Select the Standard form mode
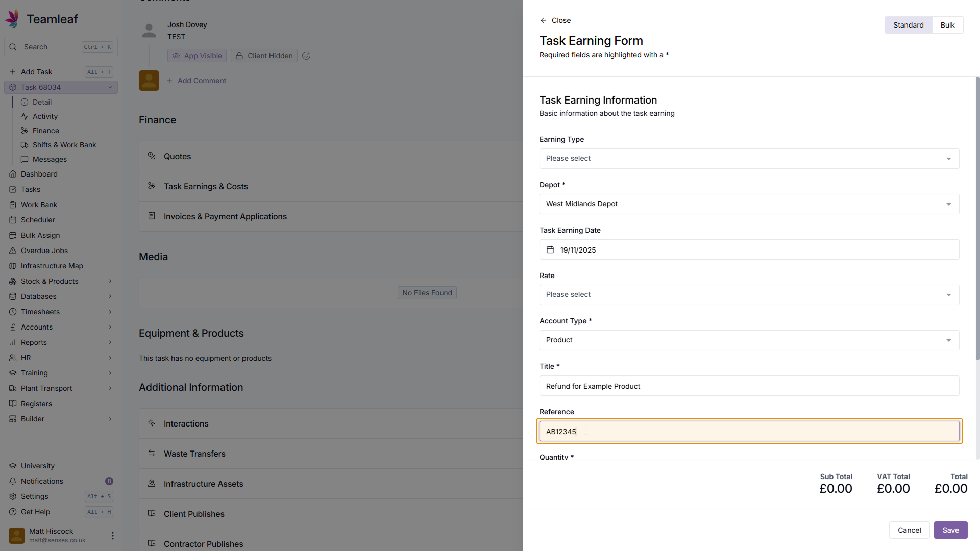Image resolution: width=980 pixels, height=551 pixels. (908, 25)
